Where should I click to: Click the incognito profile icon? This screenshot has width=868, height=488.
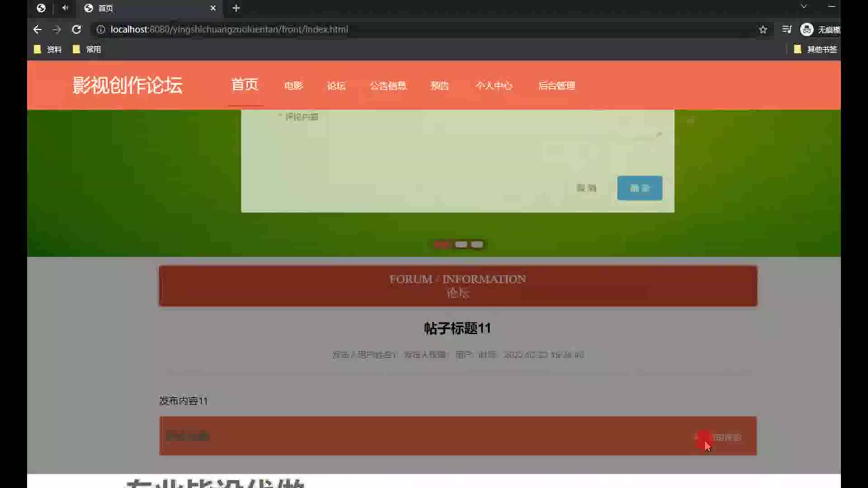[807, 30]
